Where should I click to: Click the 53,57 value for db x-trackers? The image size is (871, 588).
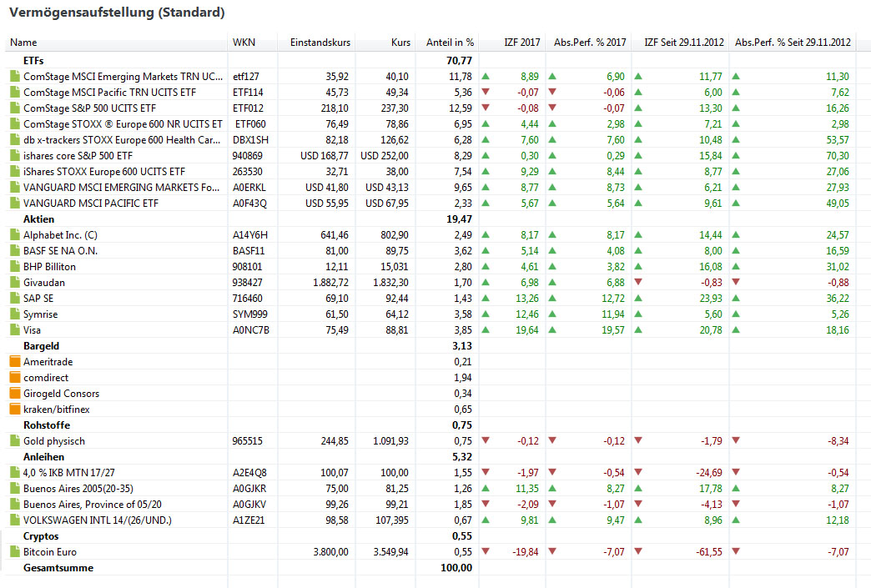coord(838,140)
